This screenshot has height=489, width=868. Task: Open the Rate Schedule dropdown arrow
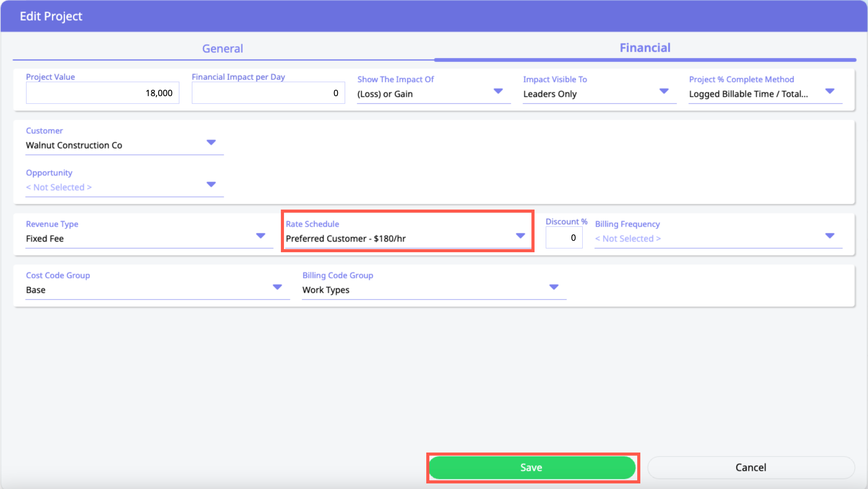[520, 236]
